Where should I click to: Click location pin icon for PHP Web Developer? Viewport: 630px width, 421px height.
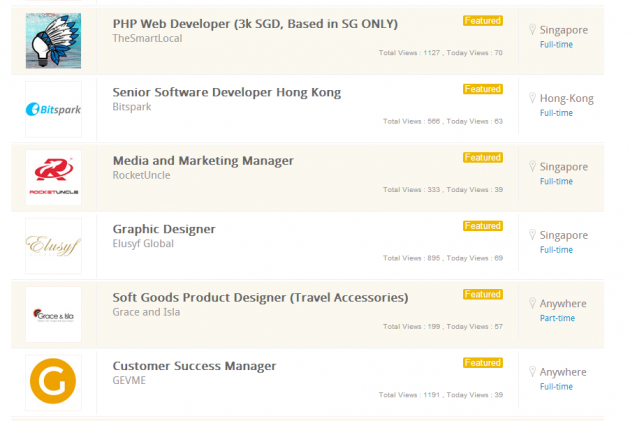(x=531, y=30)
